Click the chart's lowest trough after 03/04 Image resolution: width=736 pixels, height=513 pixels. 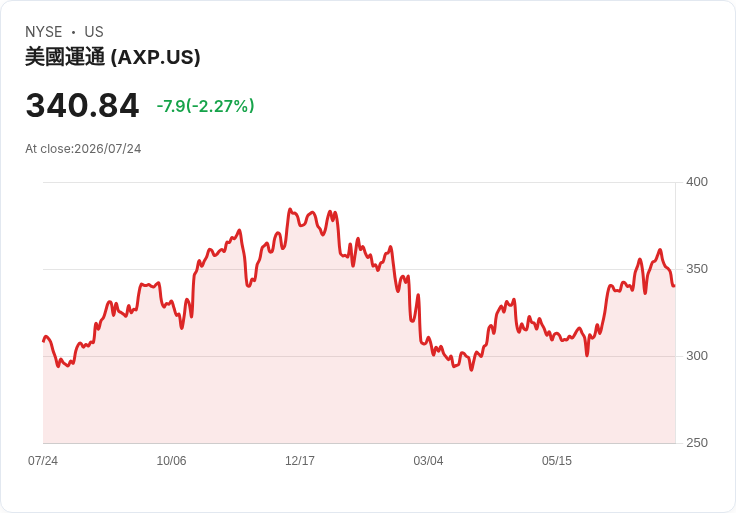471,370
